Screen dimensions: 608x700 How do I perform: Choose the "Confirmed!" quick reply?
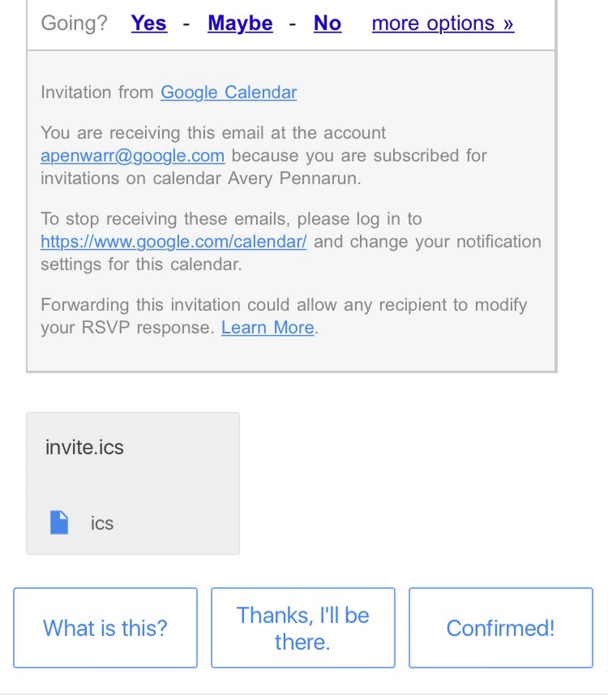pos(501,628)
